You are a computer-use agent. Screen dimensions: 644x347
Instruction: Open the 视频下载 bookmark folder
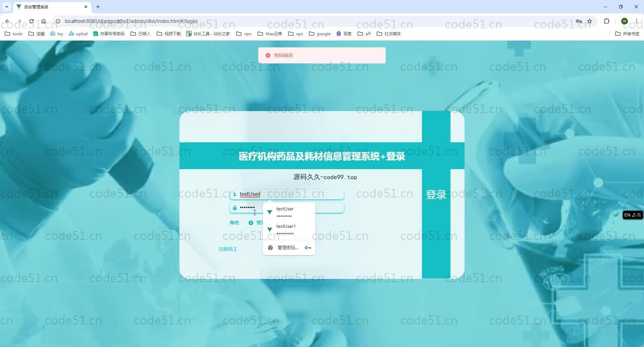169,34
